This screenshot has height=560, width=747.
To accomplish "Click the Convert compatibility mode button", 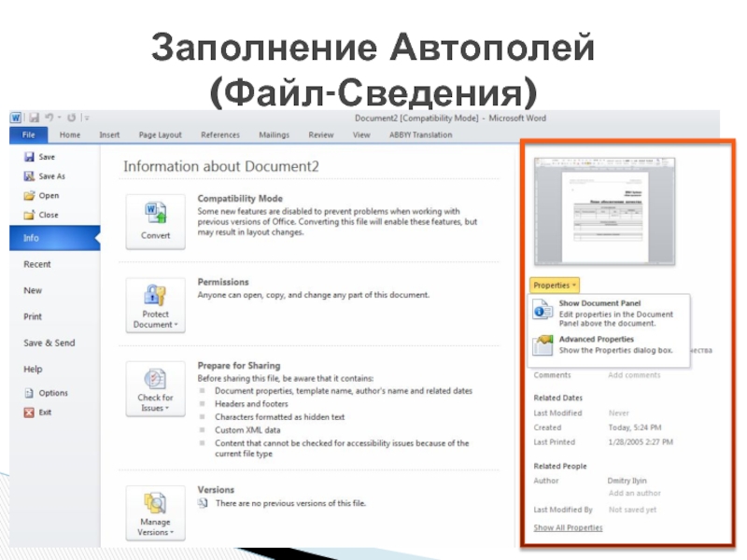I will tap(156, 220).
